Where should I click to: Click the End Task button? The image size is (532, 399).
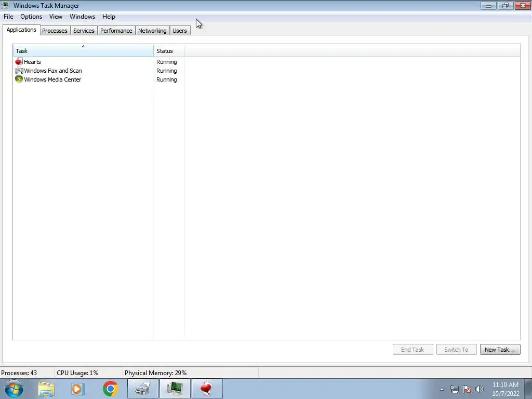(413, 350)
